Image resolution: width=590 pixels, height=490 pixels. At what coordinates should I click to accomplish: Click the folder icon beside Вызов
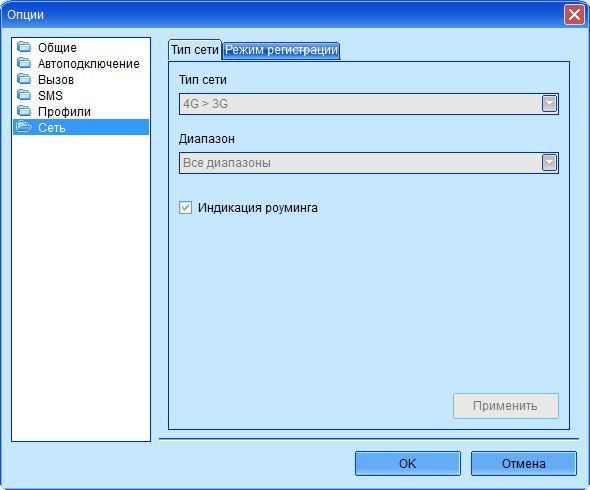tap(24, 79)
